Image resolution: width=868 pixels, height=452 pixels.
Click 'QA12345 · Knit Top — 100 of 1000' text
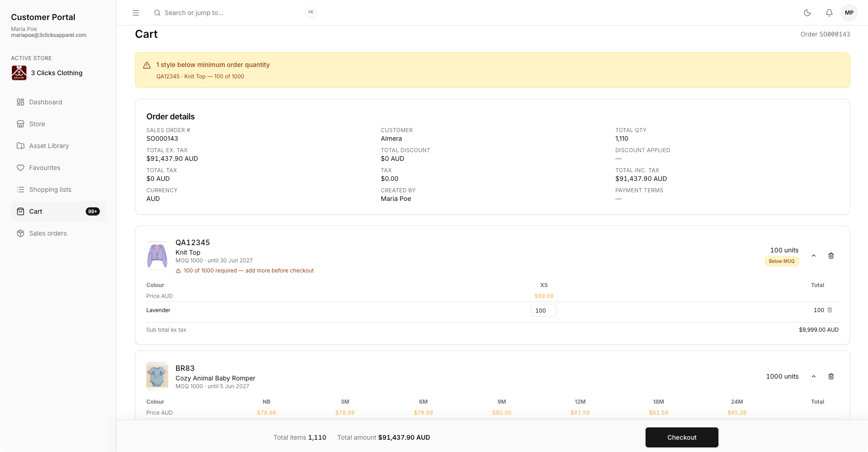[x=200, y=77]
